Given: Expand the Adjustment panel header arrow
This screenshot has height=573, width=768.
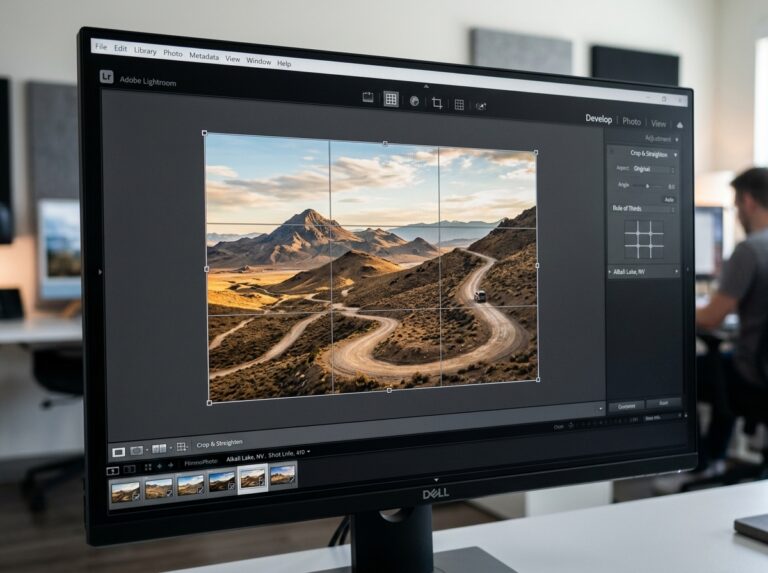Looking at the screenshot, I should coord(676,140).
